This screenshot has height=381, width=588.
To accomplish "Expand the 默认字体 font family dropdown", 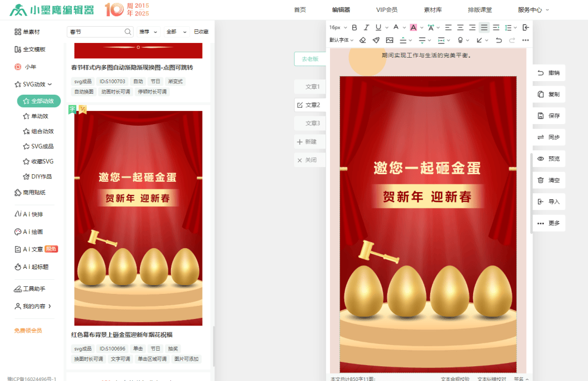I will click(x=341, y=40).
